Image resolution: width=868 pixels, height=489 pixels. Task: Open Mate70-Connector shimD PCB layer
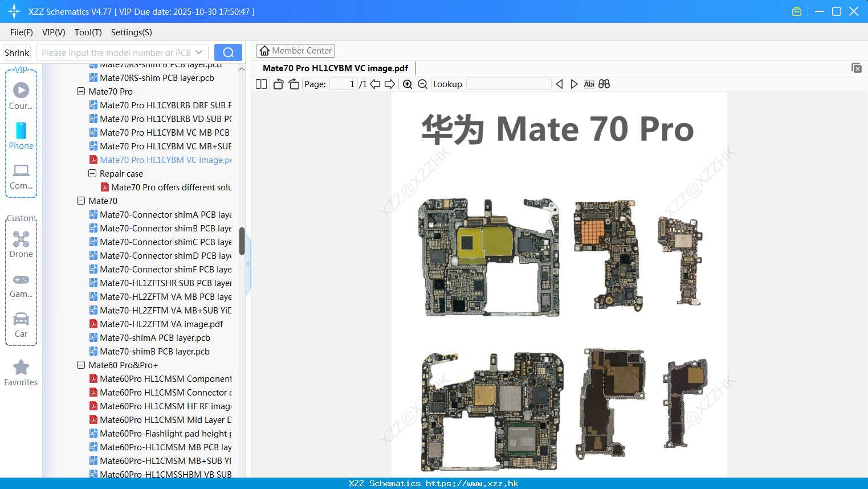pos(161,256)
